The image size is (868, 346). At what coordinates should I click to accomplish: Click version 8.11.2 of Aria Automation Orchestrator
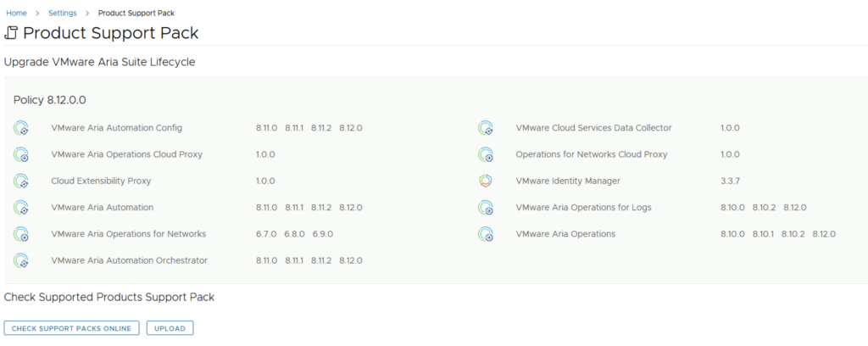(x=321, y=260)
